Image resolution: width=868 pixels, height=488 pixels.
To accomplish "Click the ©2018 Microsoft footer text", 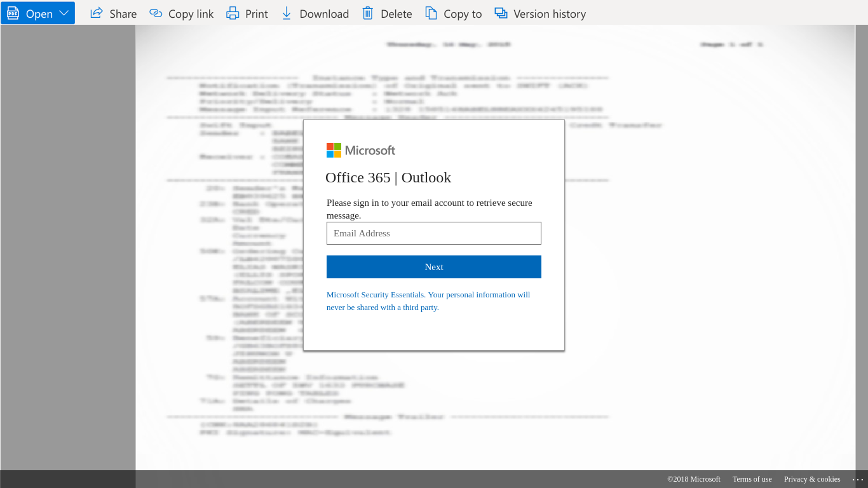I will pyautogui.click(x=693, y=479).
